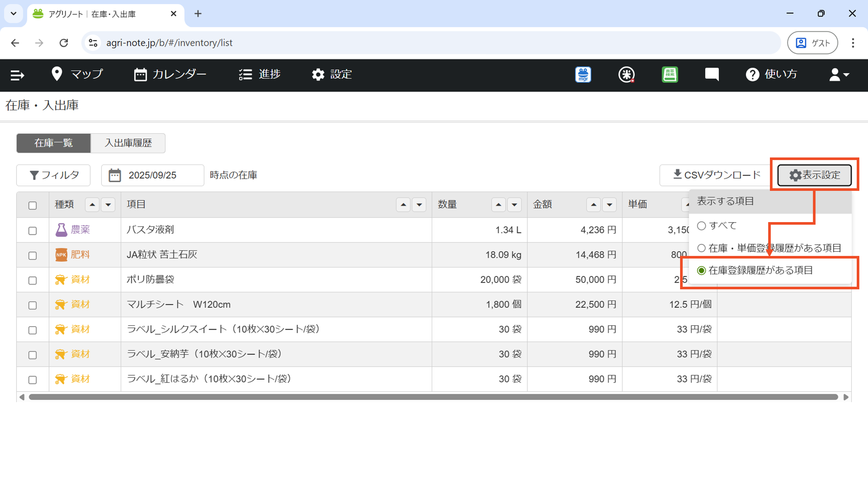Click the 資材 type in ラベル_安納芋 row
The width and height of the screenshot is (868, 488).
click(x=73, y=354)
